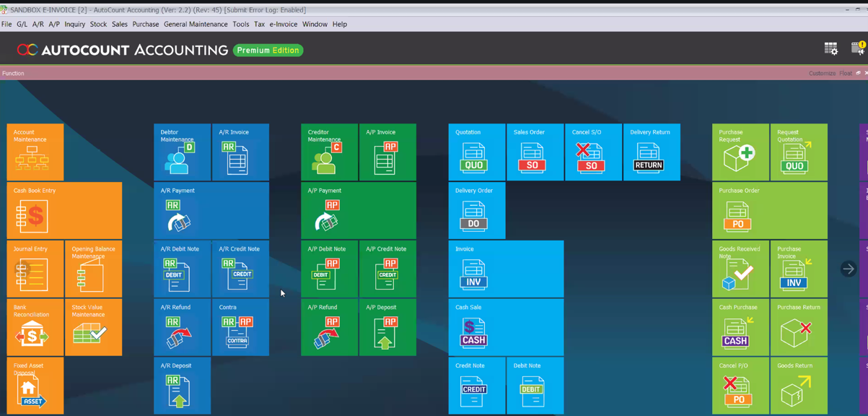This screenshot has width=868, height=416.
Task: Open the sales Credit Note tile
Action: pyautogui.click(x=477, y=386)
